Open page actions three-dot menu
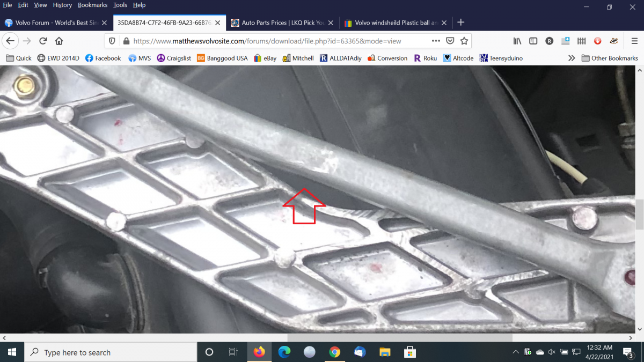Viewport: 644px width, 362px height. pos(436,41)
